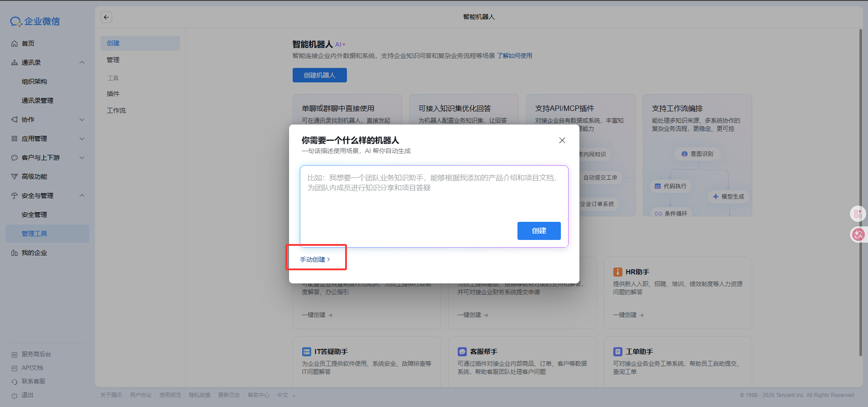Click the 联系客服 headset icon
The height and width of the screenshot is (407, 868).
coord(14,382)
